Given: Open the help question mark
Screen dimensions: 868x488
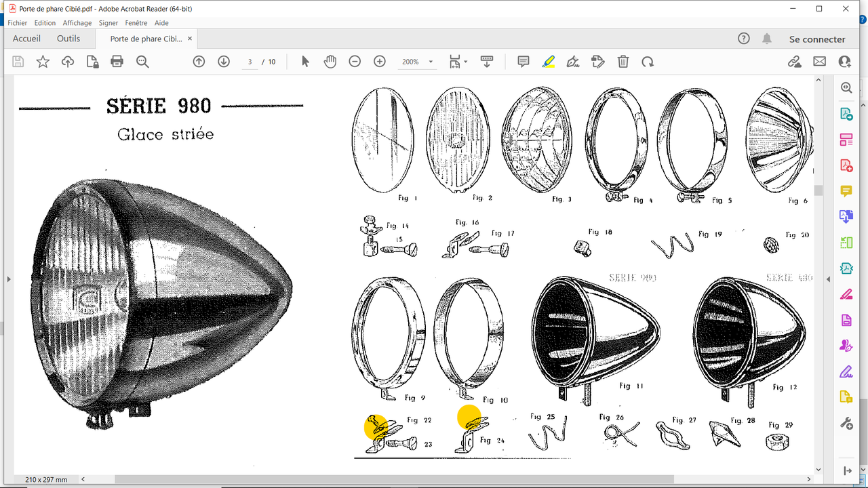Looking at the screenshot, I should click(744, 39).
